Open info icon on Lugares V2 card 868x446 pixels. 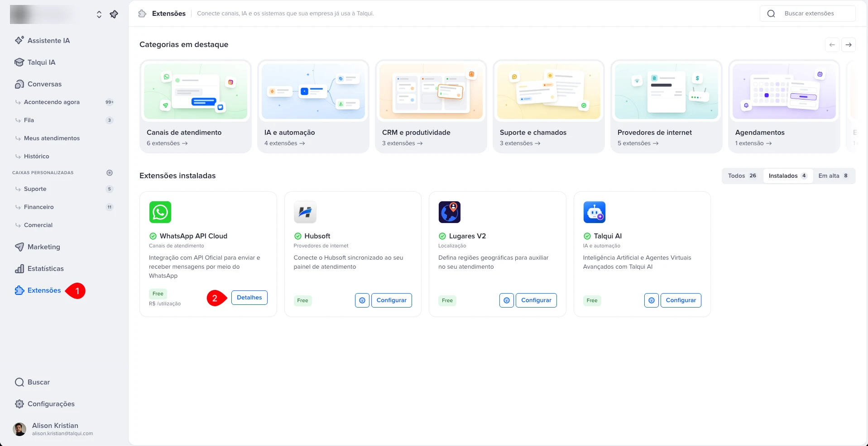point(507,300)
